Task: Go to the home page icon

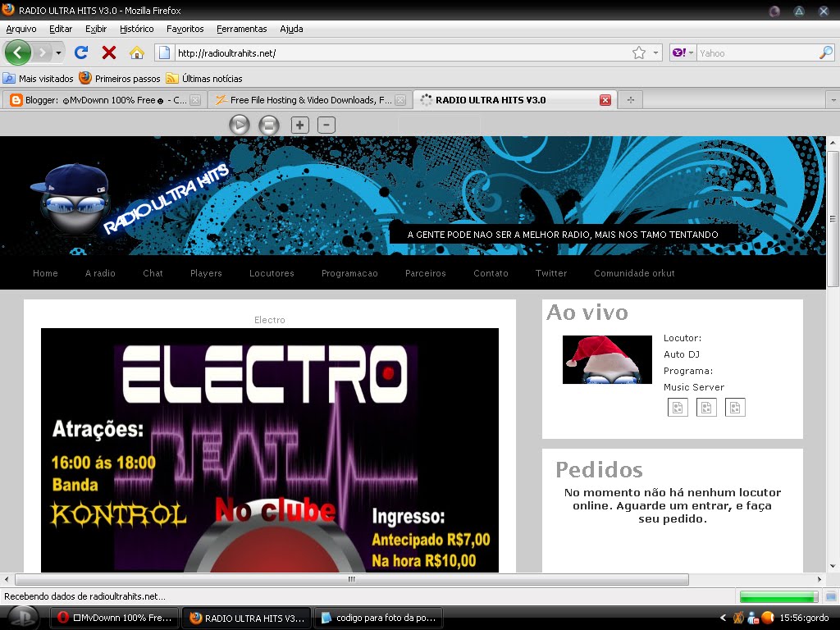Action: 137,52
